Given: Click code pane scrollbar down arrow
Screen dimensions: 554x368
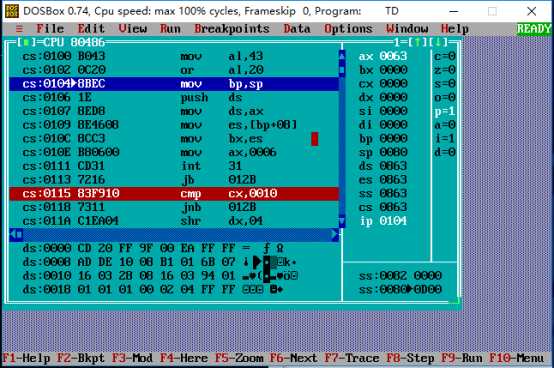Looking at the screenshot, I should 342,221.
